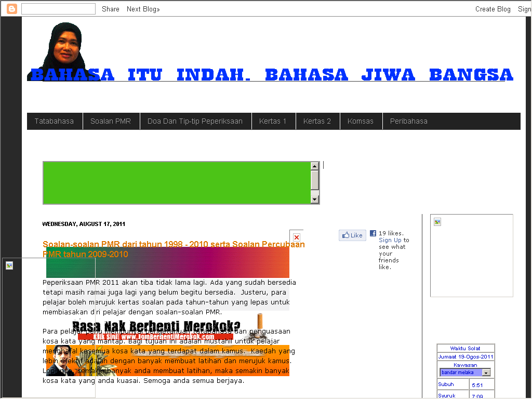The width and height of the screenshot is (532, 399).
Task: Focus the Blogger navbar search field
Action: [x=58, y=9]
